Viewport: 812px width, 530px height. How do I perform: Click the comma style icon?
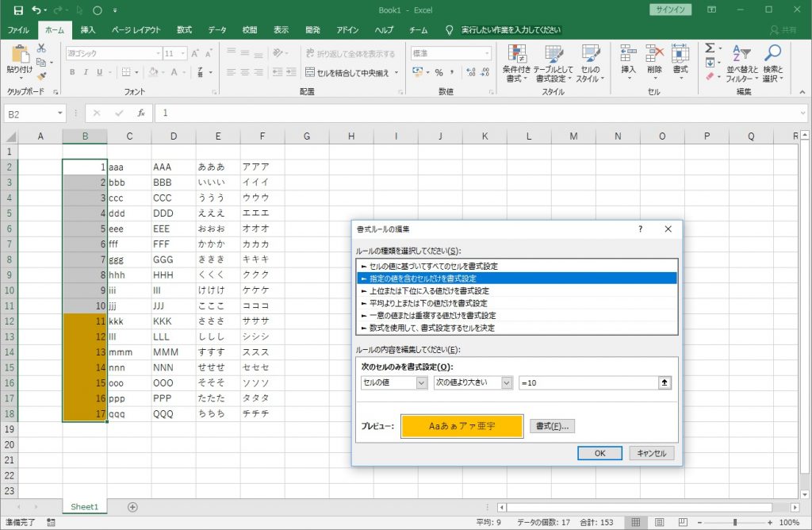point(452,72)
